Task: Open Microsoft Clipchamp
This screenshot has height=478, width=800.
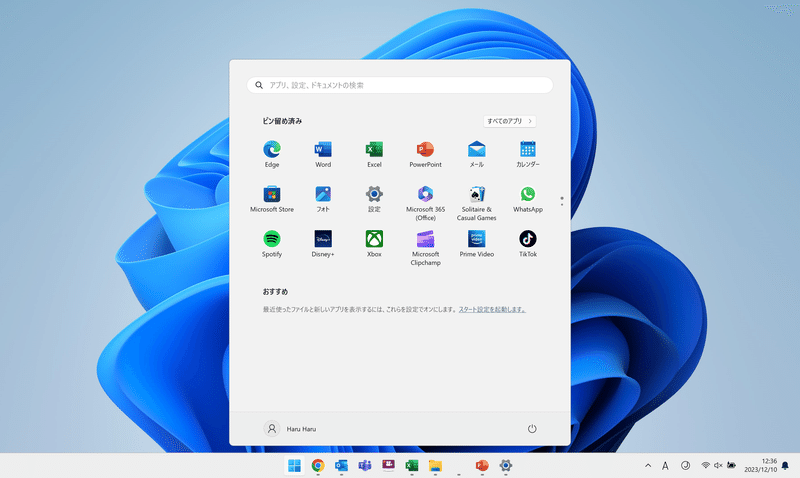Action: [426, 248]
